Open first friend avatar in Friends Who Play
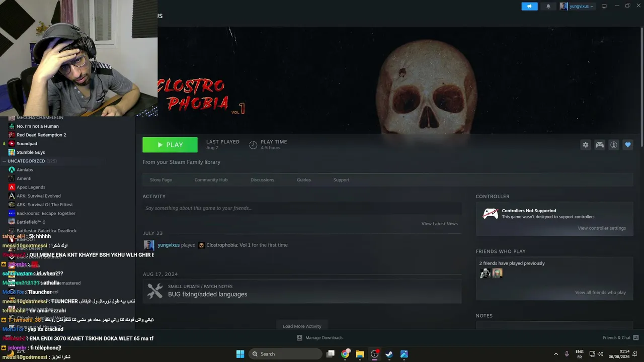 point(485,273)
